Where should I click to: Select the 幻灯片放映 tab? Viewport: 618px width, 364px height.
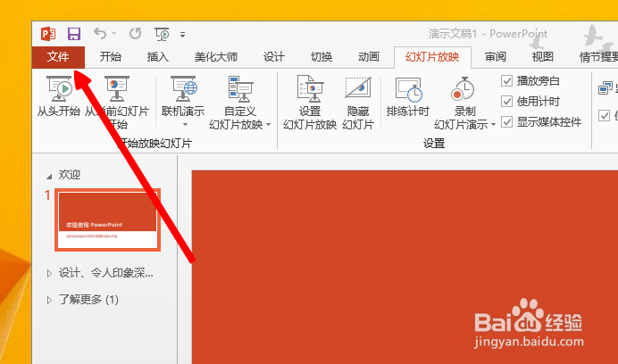(432, 57)
